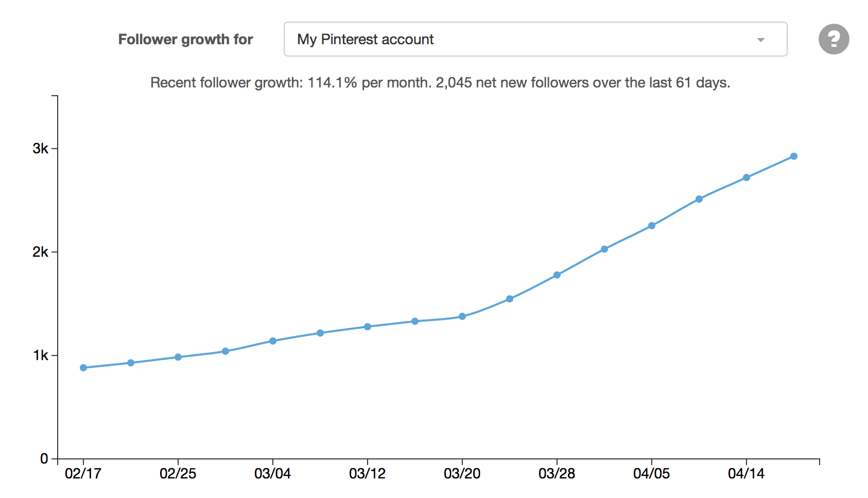Click the dropdown arrow caret
The height and width of the screenshot is (498, 868).
click(x=760, y=40)
